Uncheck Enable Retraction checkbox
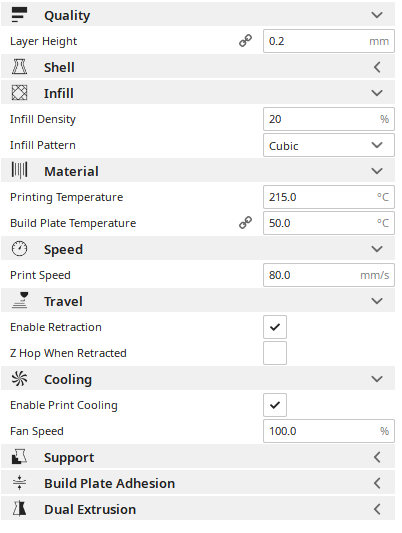The width and height of the screenshot is (402, 533). tap(275, 327)
